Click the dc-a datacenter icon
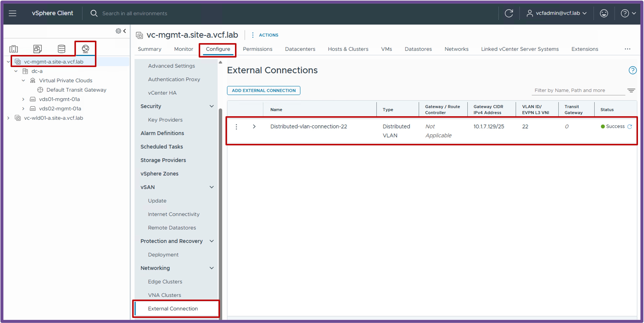Viewport: 644px width, 323px height. point(25,71)
